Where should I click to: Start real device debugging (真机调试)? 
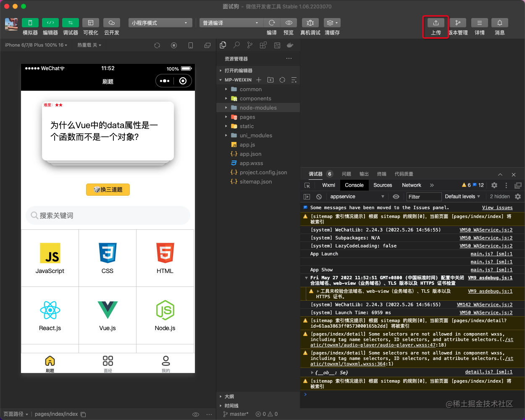pyautogui.click(x=310, y=23)
